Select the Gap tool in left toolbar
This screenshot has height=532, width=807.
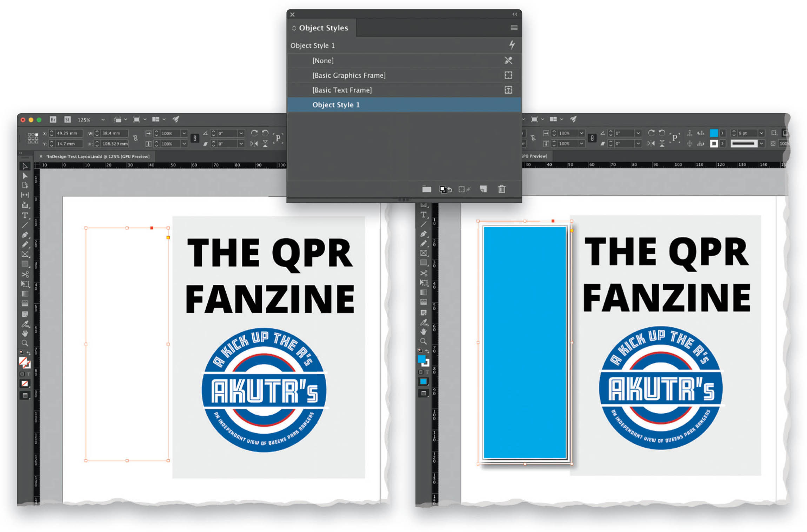click(x=25, y=195)
